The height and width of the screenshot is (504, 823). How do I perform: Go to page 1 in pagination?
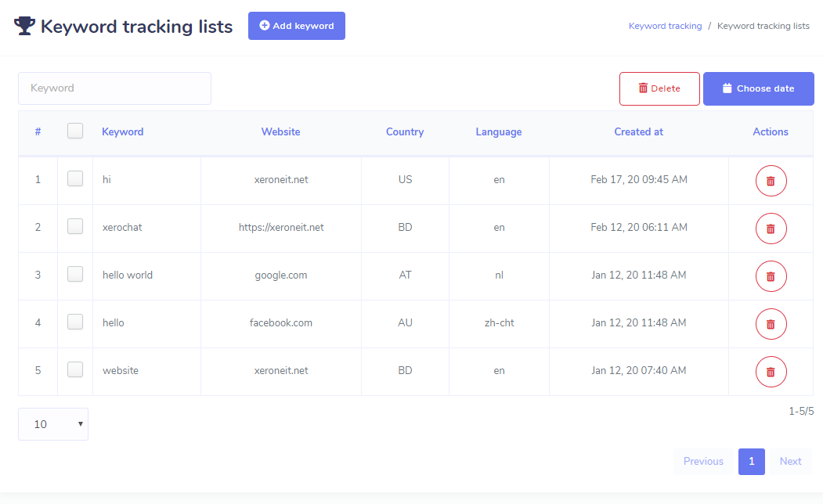[x=751, y=462]
